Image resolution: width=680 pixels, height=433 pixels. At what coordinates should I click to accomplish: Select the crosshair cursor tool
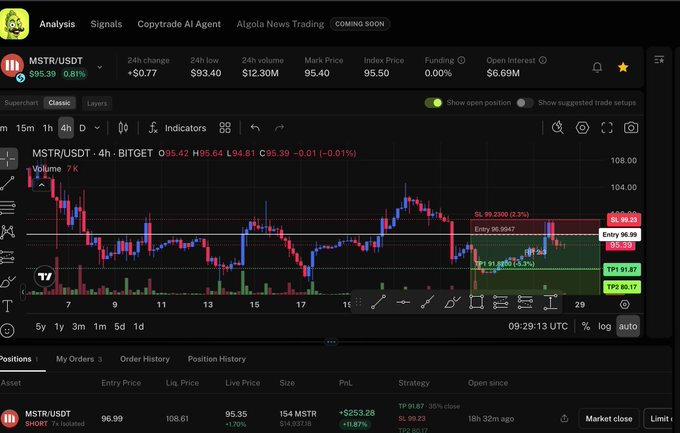[x=8, y=159]
